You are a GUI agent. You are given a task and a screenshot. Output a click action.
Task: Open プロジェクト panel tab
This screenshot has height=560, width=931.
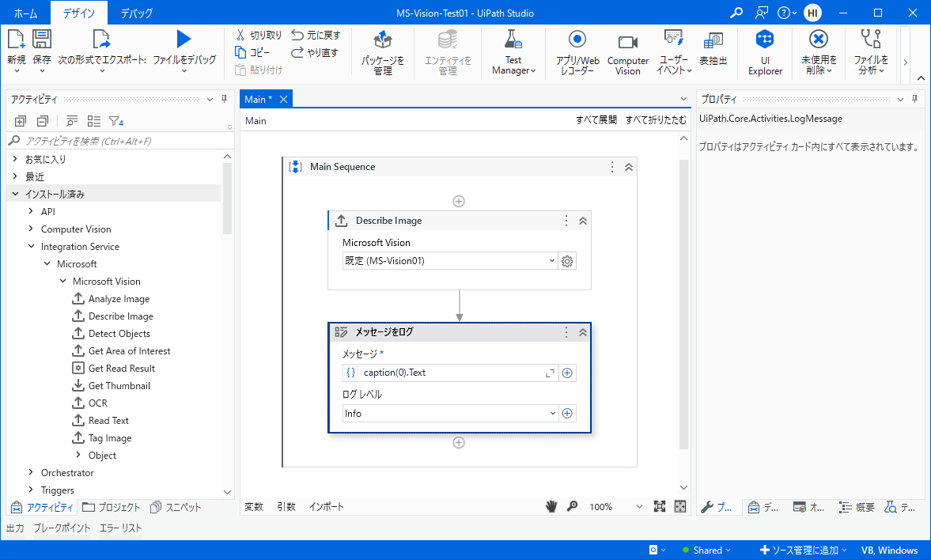point(111,507)
